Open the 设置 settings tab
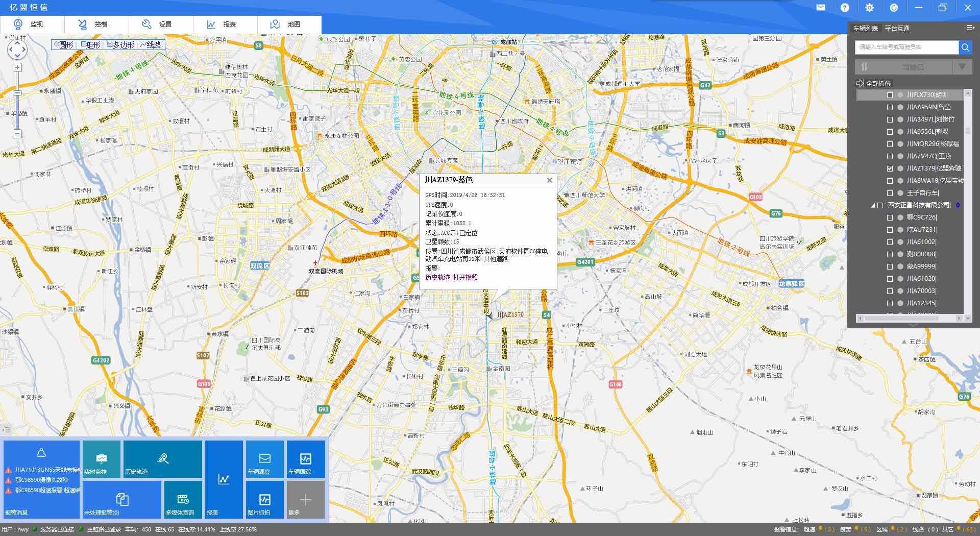 (x=161, y=24)
